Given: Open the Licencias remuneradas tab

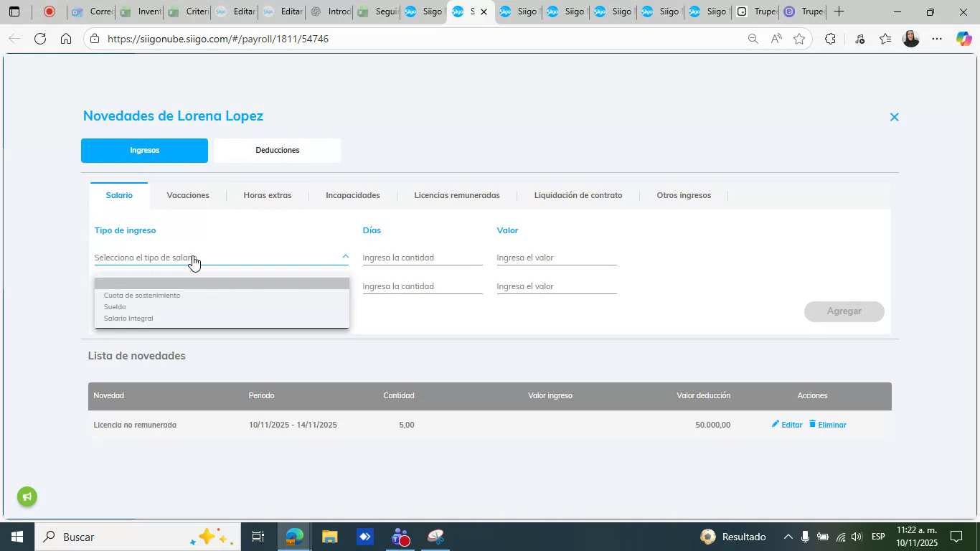Looking at the screenshot, I should pyautogui.click(x=457, y=195).
